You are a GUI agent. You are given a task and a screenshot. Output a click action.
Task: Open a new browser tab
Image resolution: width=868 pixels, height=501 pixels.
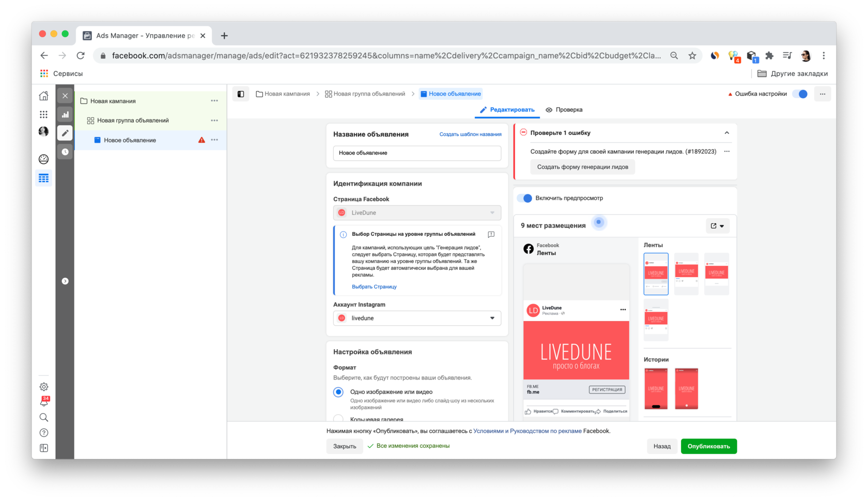tap(224, 36)
